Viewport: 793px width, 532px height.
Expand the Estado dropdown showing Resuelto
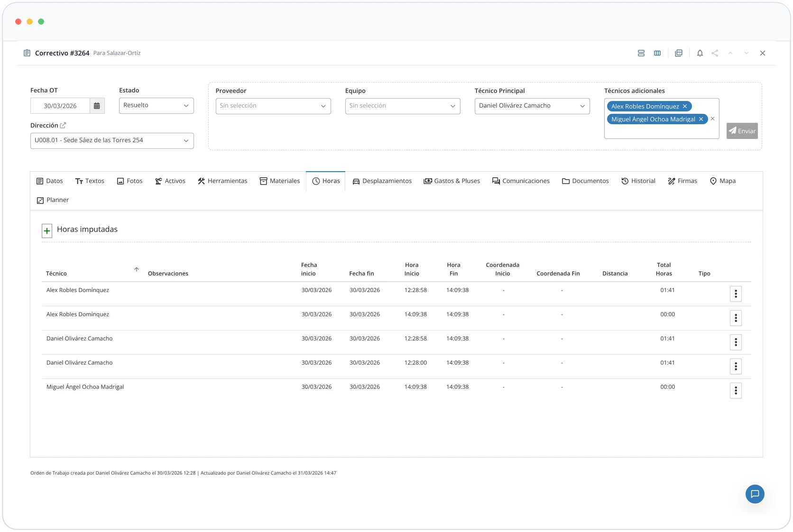[157, 105]
